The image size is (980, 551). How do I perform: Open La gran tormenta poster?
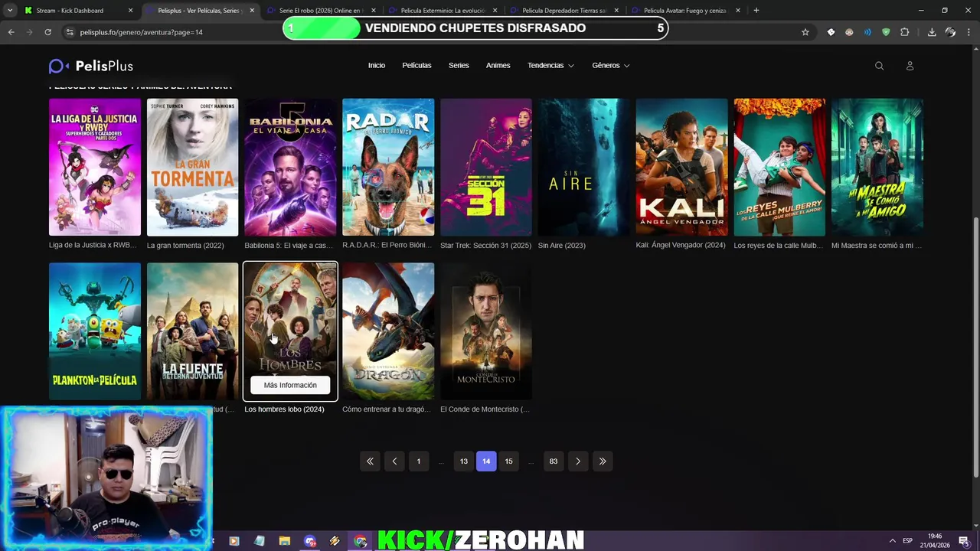[x=192, y=167]
